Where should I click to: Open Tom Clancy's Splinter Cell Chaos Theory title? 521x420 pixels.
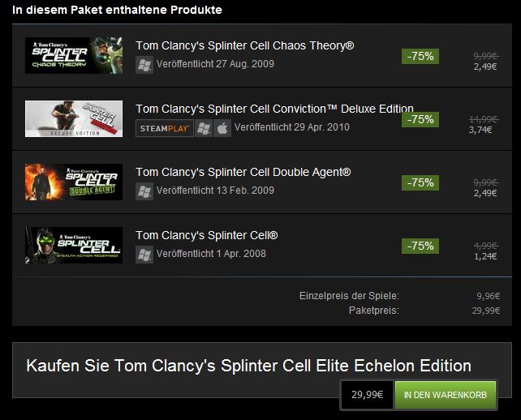244,46
